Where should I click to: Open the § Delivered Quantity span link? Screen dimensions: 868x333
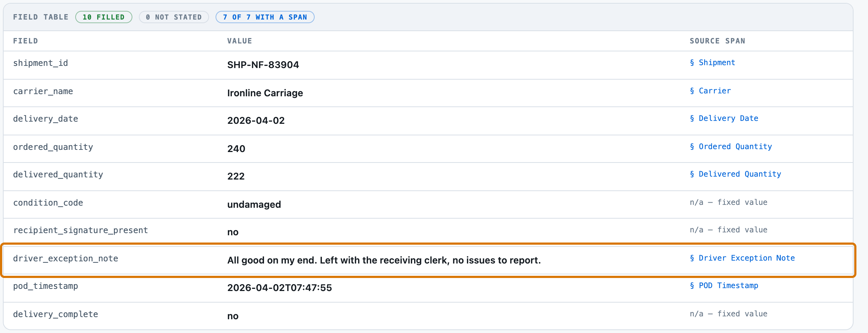coord(735,174)
